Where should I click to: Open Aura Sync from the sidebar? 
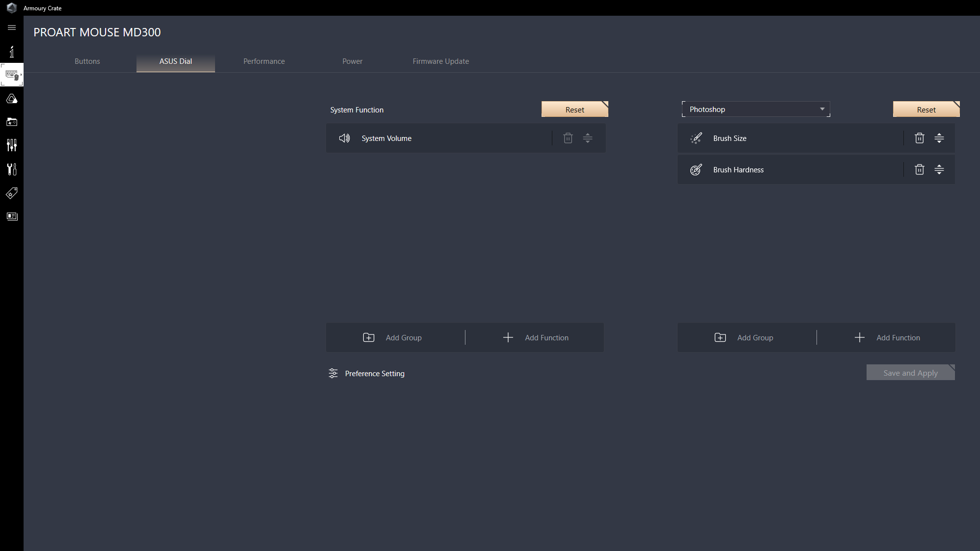(12, 98)
